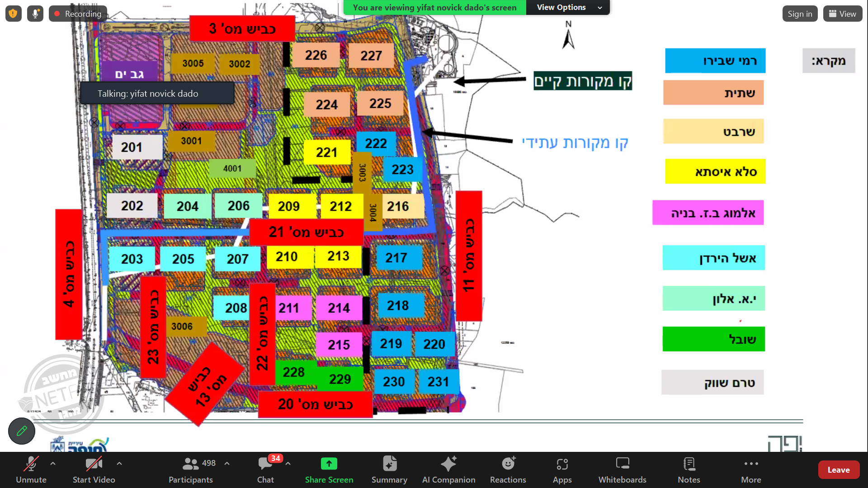Expand video settings chevron

click(119, 463)
